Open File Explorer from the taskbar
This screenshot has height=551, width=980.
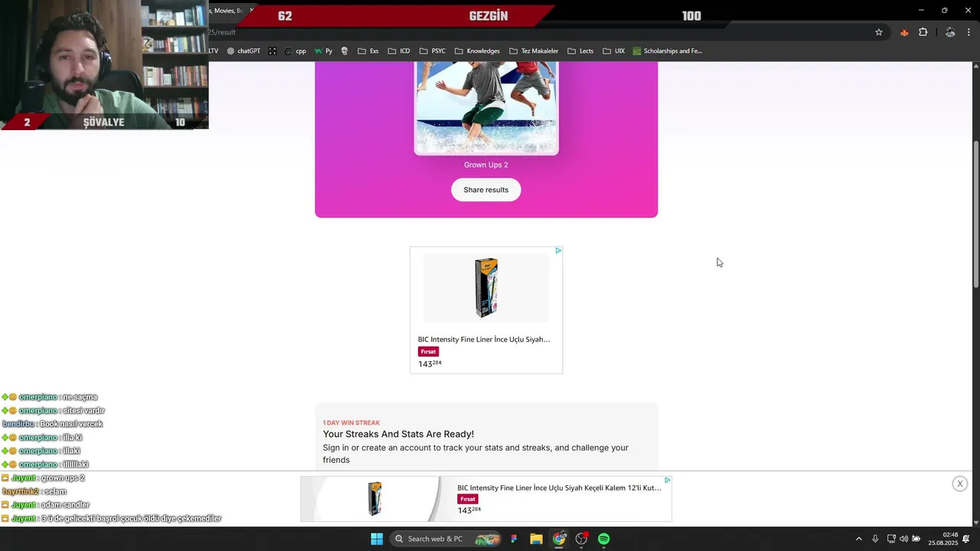coord(536,539)
